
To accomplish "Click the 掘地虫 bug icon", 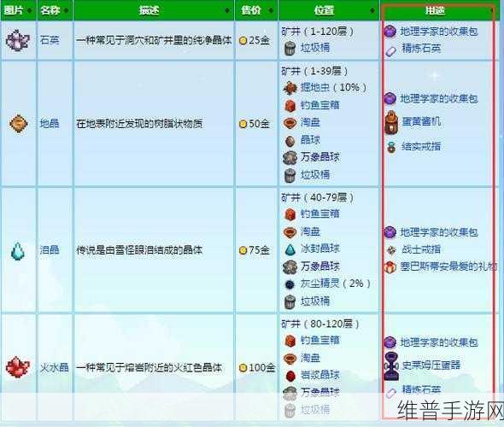I will click(290, 88).
